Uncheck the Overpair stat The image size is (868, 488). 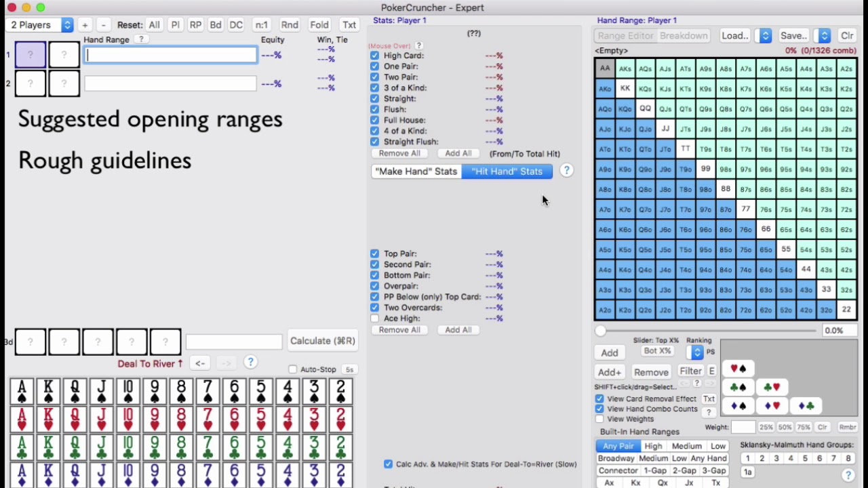(374, 286)
